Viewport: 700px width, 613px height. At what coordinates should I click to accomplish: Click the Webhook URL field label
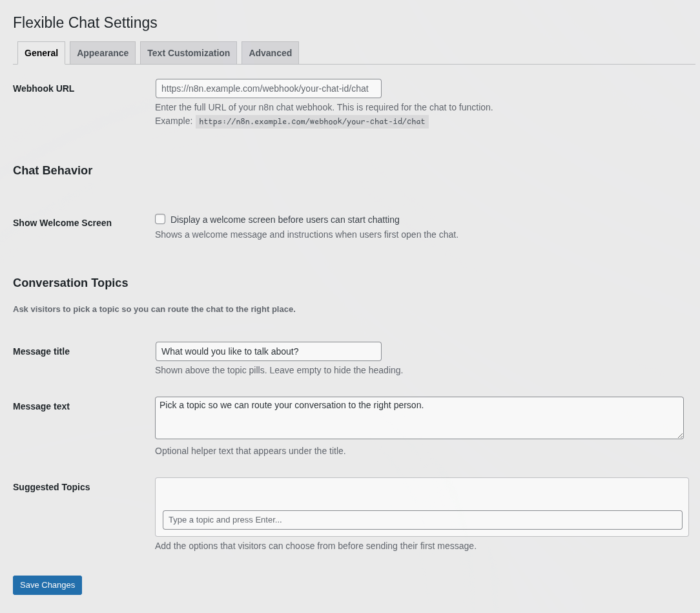[x=43, y=88]
